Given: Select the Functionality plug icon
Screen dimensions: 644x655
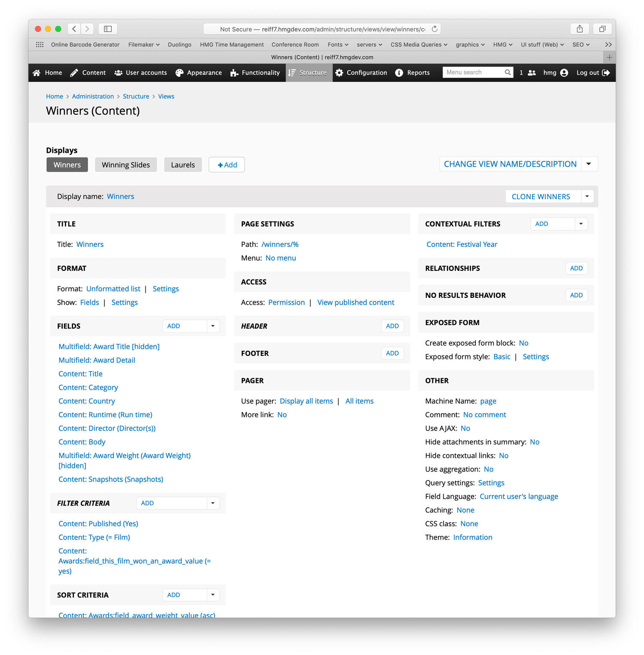Looking at the screenshot, I should pyautogui.click(x=233, y=73).
